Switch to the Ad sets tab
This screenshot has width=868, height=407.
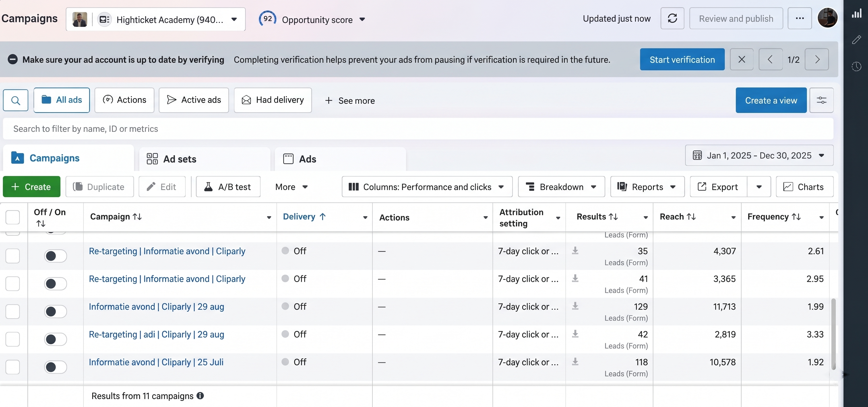205,159
